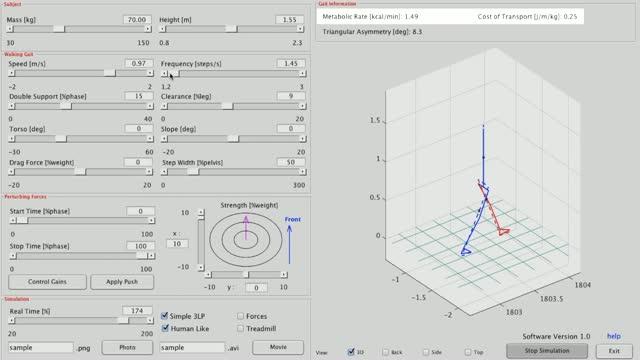Click the Apply Push button
The width and height of the screenshot is (640, 360).
pyautogui.click(x=122, y=282)
